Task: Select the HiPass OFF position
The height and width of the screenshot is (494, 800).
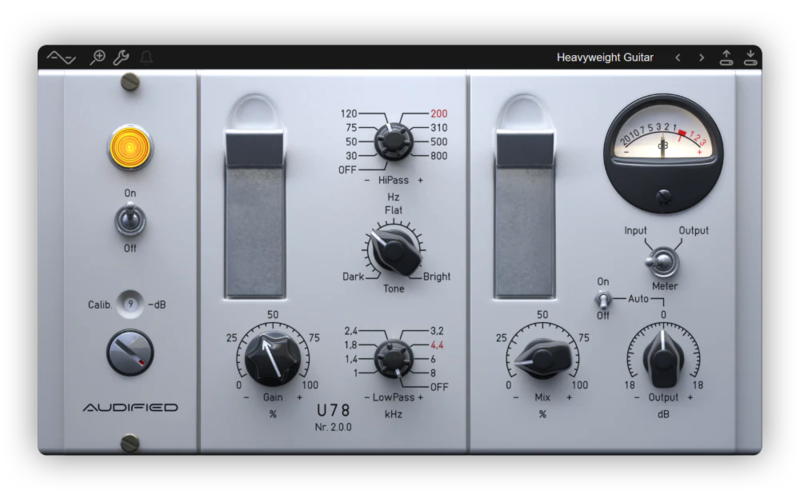Action: point(347,170)
